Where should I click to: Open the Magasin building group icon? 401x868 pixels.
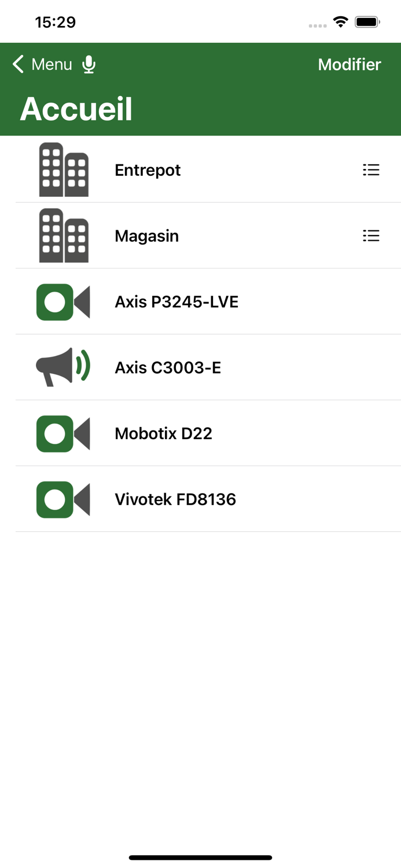pyautogui.click(x=63, y=236)
